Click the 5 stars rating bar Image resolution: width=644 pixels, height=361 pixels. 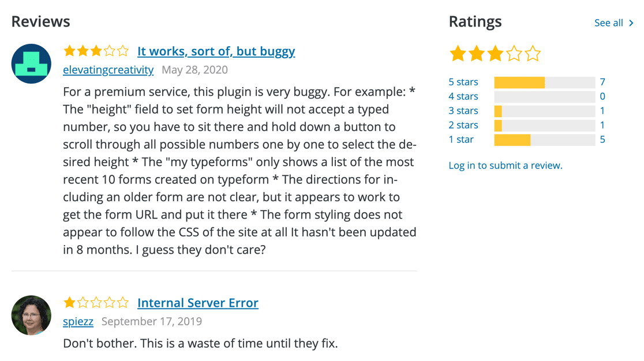(x=545, y=82)
